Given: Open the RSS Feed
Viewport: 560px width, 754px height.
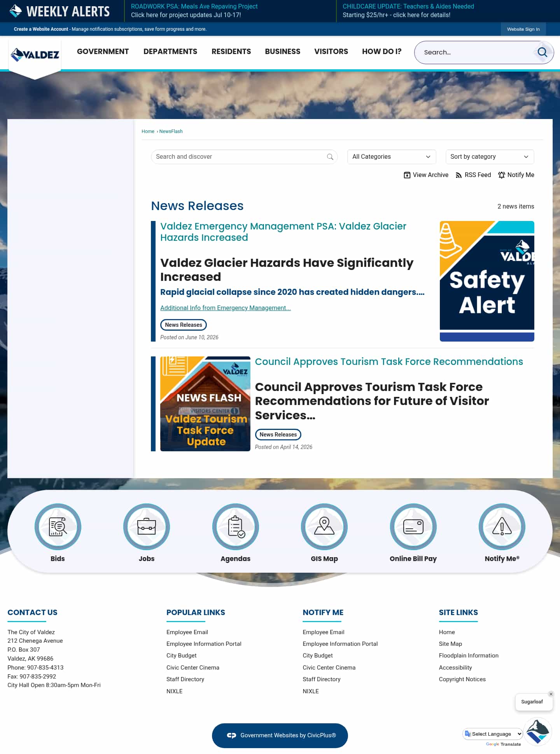Looking at the screenshot, I should 473,175.
